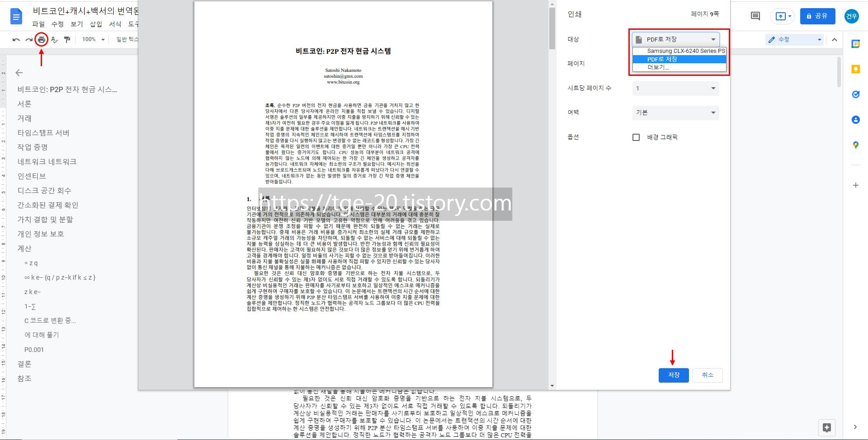Image resolution: width=868 pixels, height=440 pixels.
Task: Open the 보기 menu
Action: 77,24
